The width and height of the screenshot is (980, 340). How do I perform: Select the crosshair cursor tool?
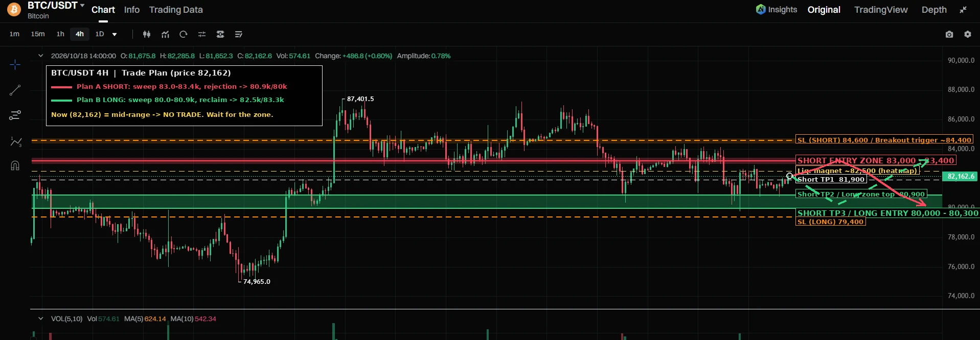click(15, 64)
